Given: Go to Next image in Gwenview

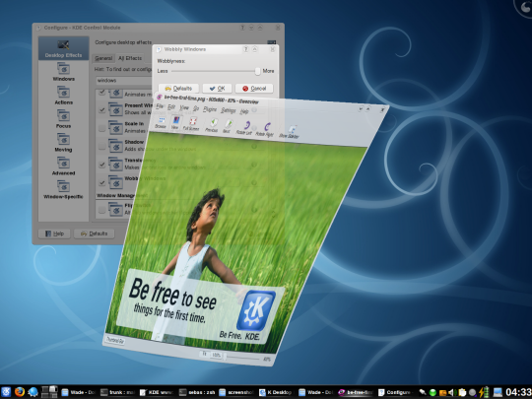Looking at the screenshot, I should click(x=228, y=126).
